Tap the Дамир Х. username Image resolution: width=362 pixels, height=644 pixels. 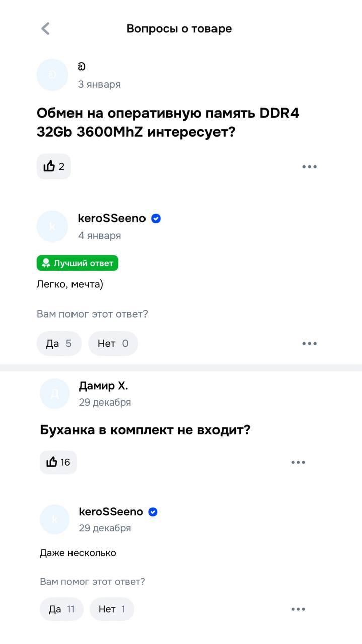click(x=103, y=386)
